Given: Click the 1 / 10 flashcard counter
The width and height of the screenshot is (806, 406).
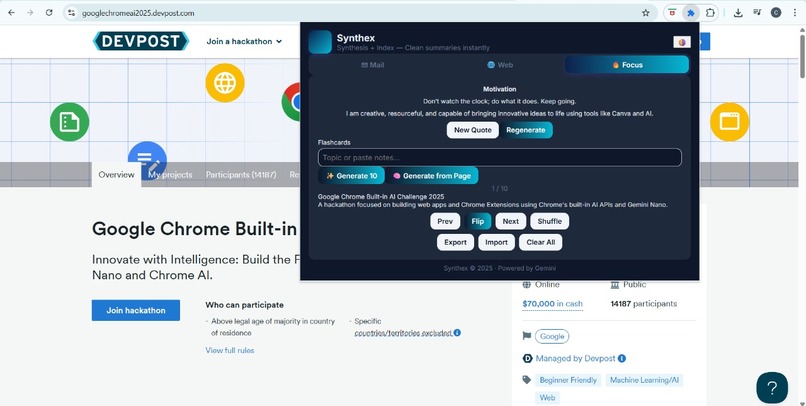Looking at the screenshot, I should point(500,189).
